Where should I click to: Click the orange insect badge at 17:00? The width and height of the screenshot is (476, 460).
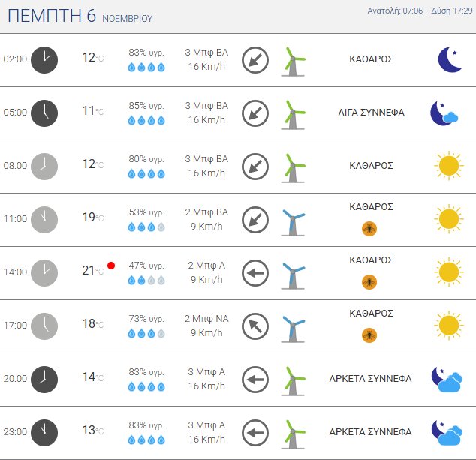(369, 335)
